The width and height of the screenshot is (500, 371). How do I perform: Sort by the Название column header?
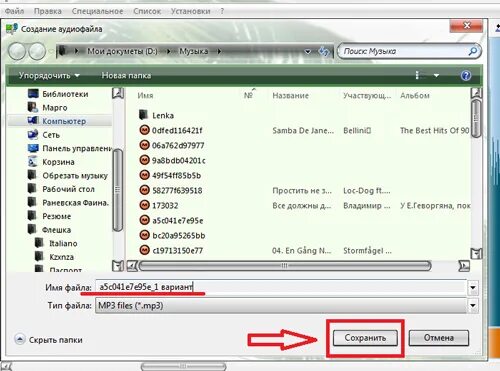point(290,96)
